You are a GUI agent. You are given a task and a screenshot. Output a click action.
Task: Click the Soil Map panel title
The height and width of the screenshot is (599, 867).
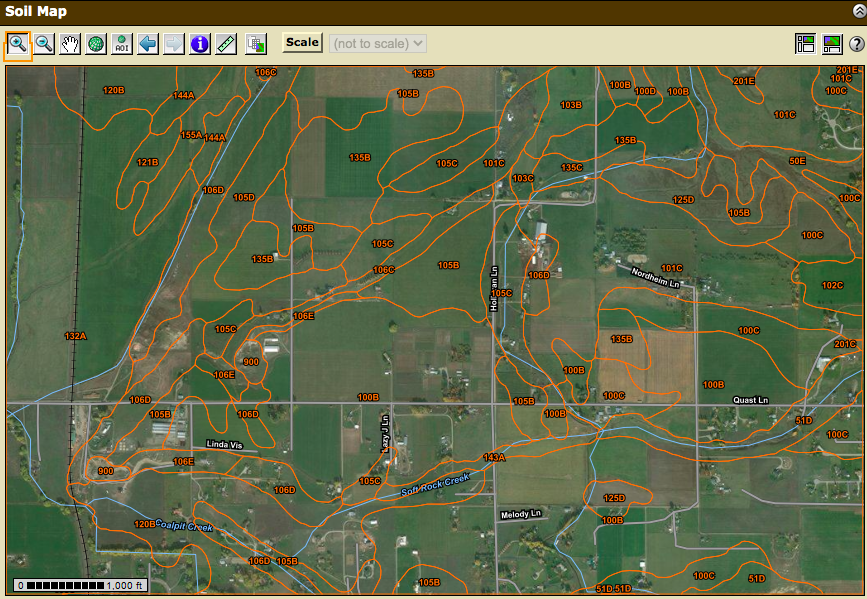pyautogui.click(x=36, y=11)
